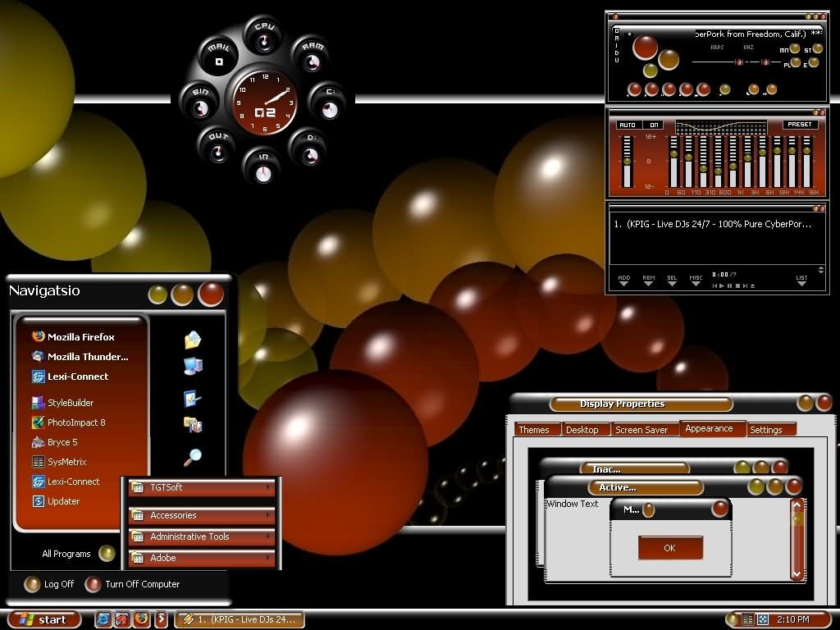Launch StyleBuilder program
The image size is (840, 630).
[x=63, y=402]
